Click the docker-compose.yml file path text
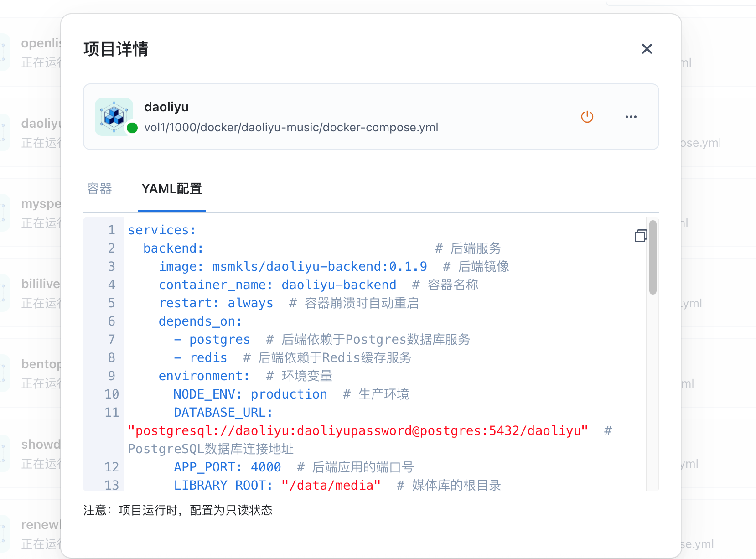Image resolution: width=756 pixels, height=559 pixels. point(291,127)
